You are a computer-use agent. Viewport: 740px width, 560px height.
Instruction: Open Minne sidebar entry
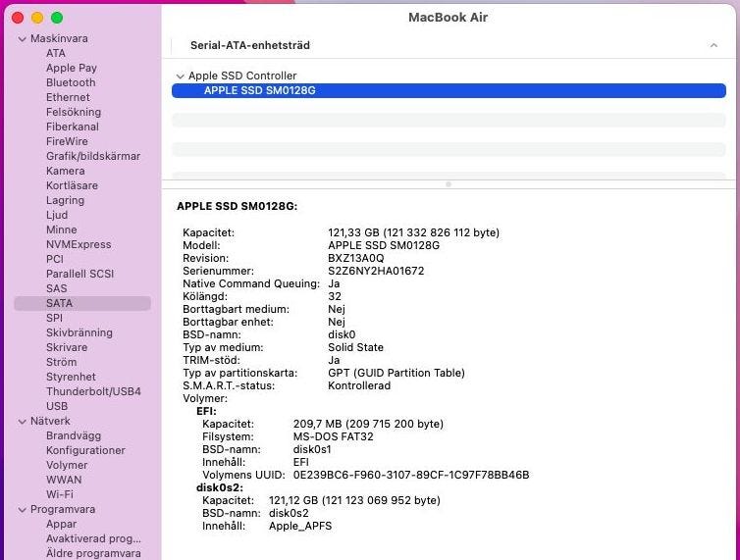click(x=62, y=229)
